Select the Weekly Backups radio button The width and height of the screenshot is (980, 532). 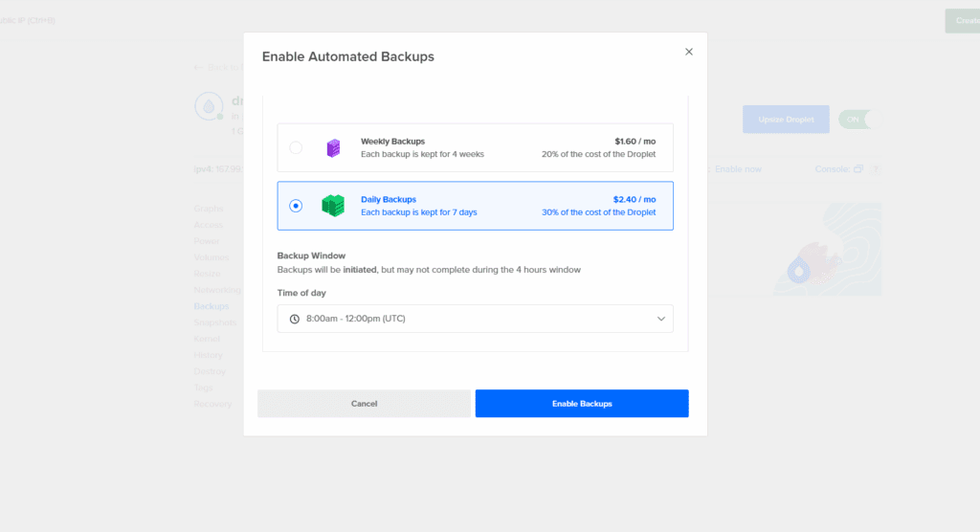(296, 147)
